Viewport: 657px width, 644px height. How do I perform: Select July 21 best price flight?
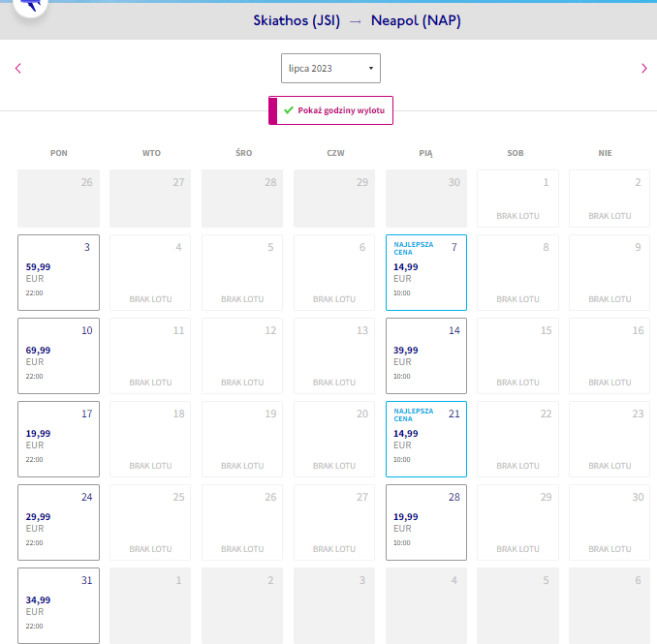[x=426, y=440]
